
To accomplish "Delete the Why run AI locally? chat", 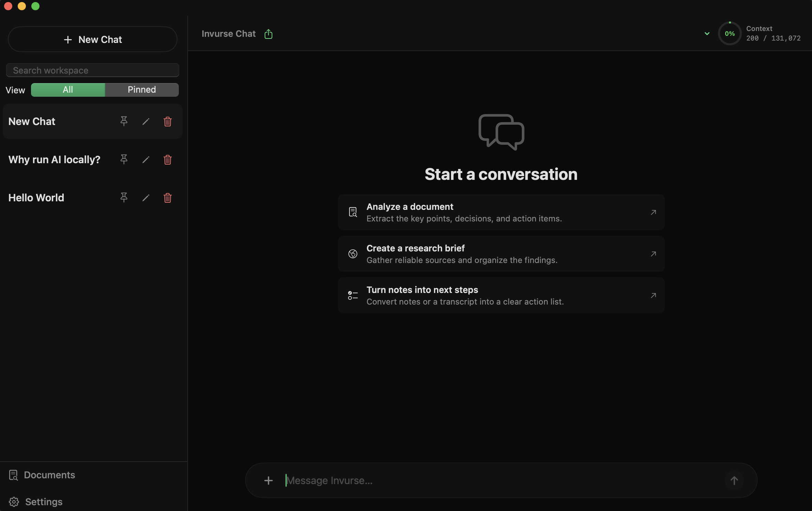I will coord(168,160).
